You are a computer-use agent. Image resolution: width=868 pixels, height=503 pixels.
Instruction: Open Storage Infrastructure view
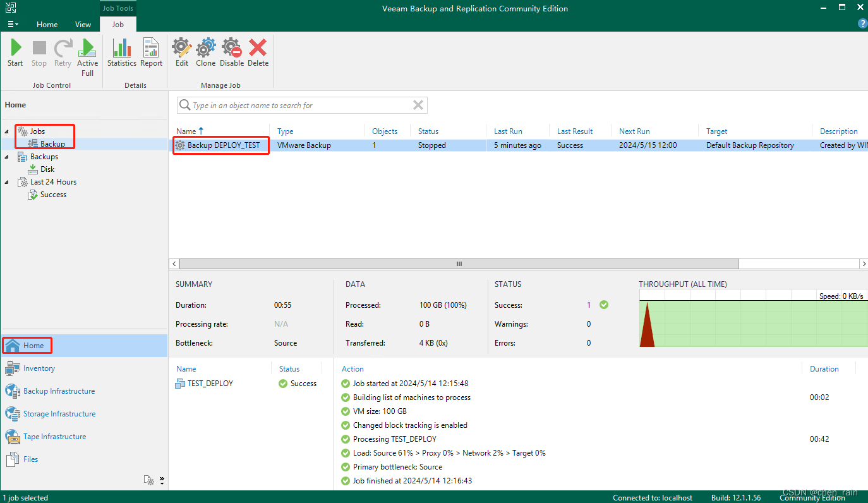(x=59, y=414)
